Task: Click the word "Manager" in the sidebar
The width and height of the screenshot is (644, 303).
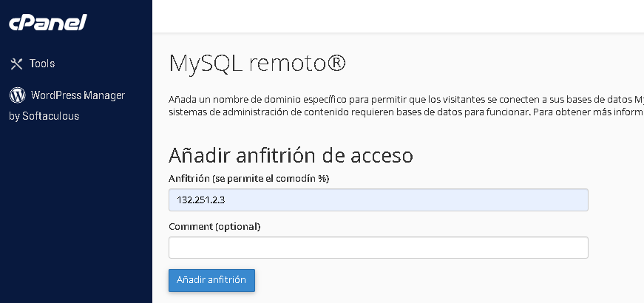Action: 104,95
